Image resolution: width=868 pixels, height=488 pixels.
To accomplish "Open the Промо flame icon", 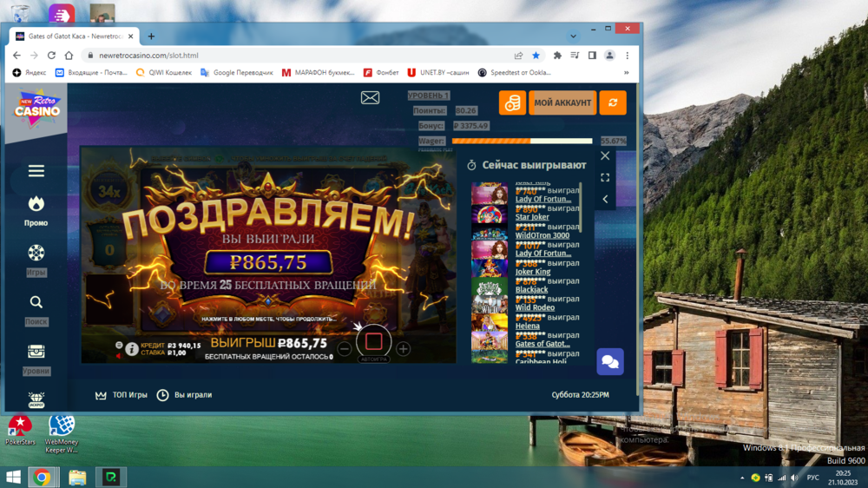I will 36,204.
